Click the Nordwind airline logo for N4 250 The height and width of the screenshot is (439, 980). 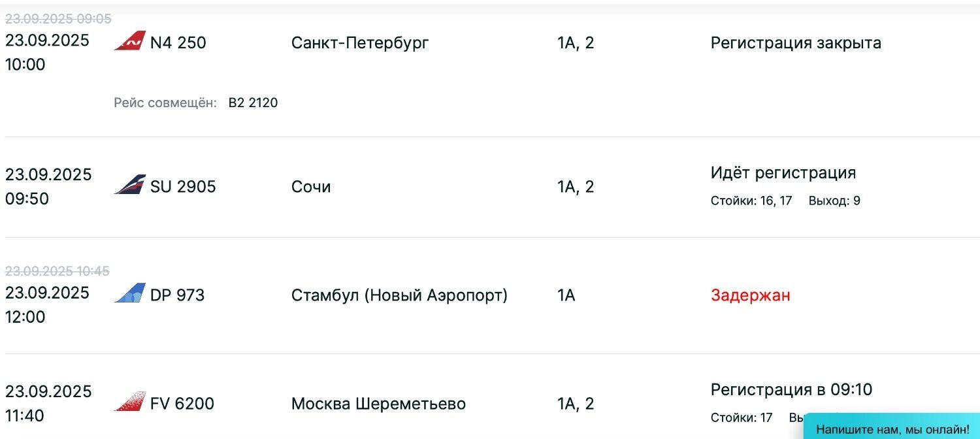(129, 41)
